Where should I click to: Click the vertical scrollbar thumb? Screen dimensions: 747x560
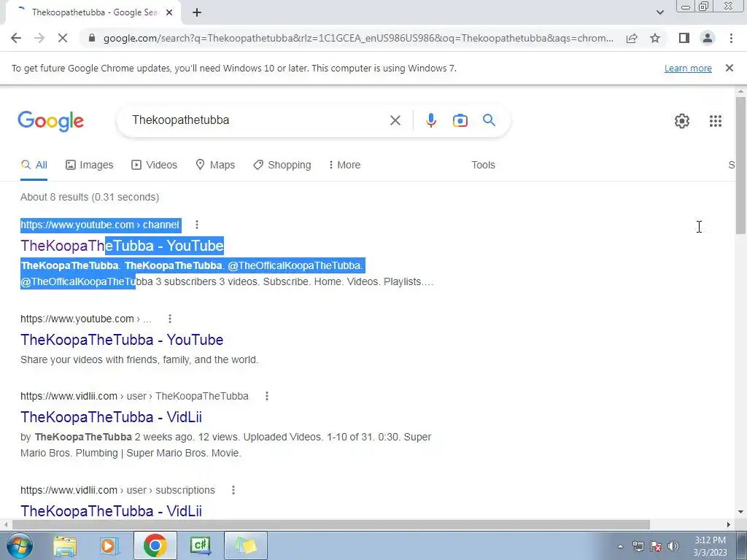(740, 166)
